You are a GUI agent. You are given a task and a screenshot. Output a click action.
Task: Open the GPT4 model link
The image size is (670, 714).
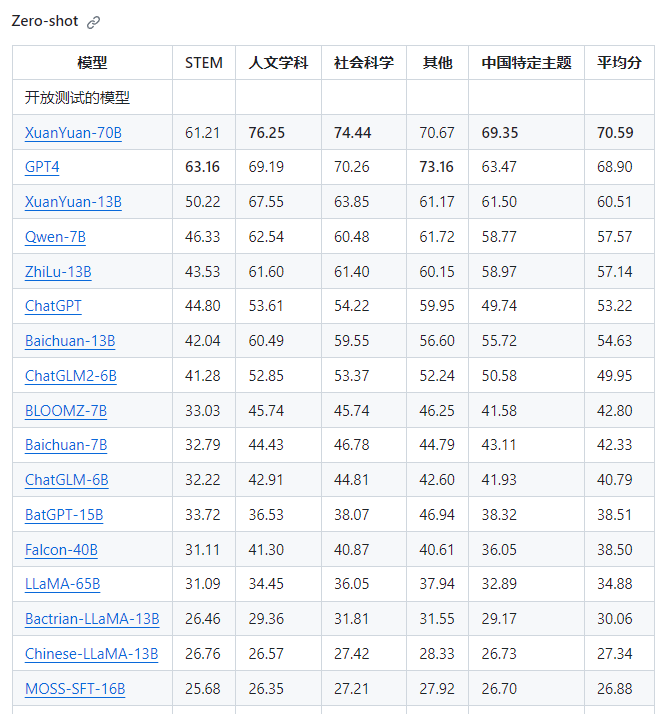pos(43,168)
